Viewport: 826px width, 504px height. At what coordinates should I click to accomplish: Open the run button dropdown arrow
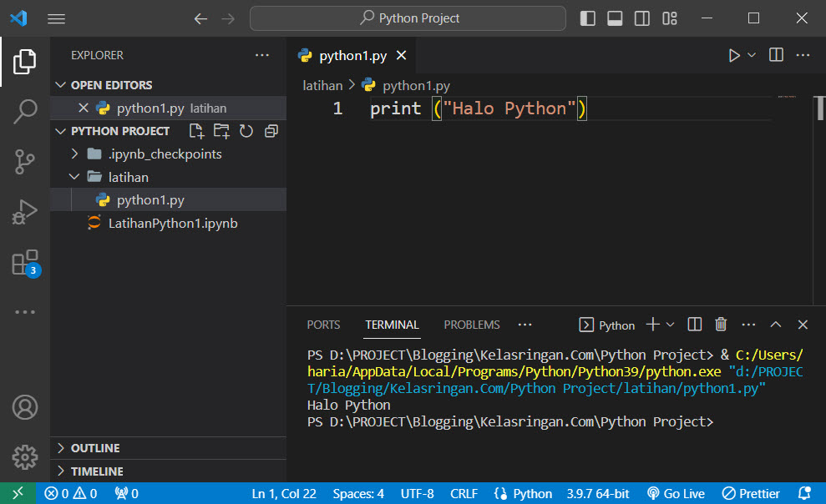(752, 55)
